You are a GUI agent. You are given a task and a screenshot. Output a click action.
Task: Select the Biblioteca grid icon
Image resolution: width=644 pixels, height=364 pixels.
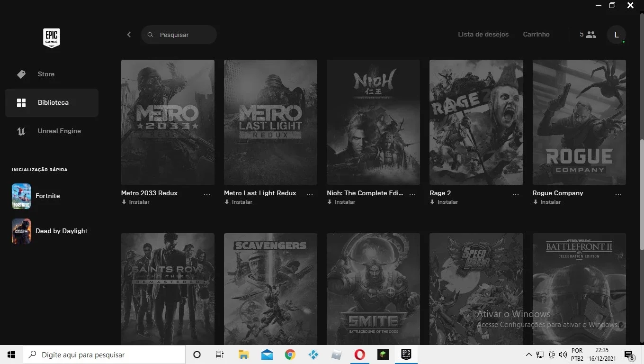pyautogui.click(x=21, y=102)
